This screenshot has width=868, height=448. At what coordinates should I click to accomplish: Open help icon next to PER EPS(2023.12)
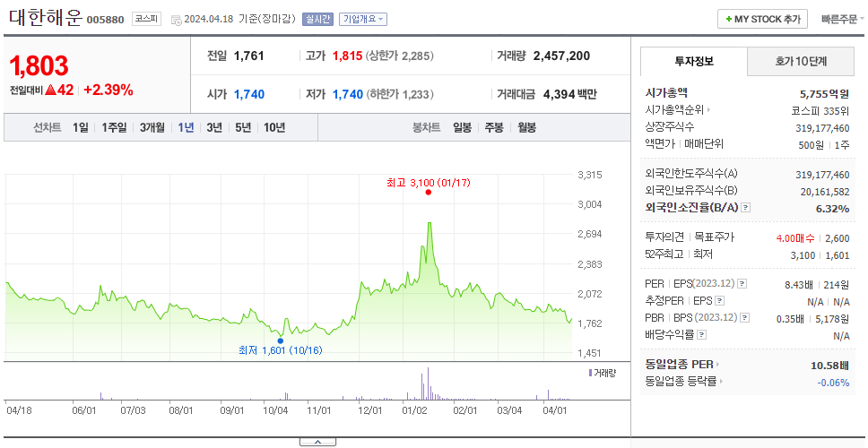click(742, 284)
